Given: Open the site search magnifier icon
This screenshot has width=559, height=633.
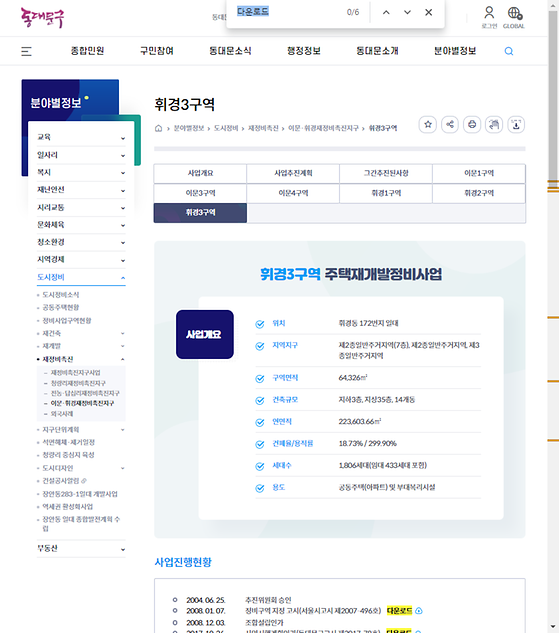Looking at the screenshot, I should pos(509,51).
